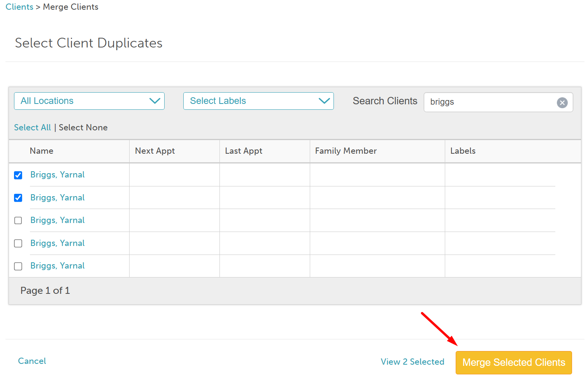Check the fourth Briggs, Yarnal row checkbox
Screen dimensions: 588x381
pos(18,243)
